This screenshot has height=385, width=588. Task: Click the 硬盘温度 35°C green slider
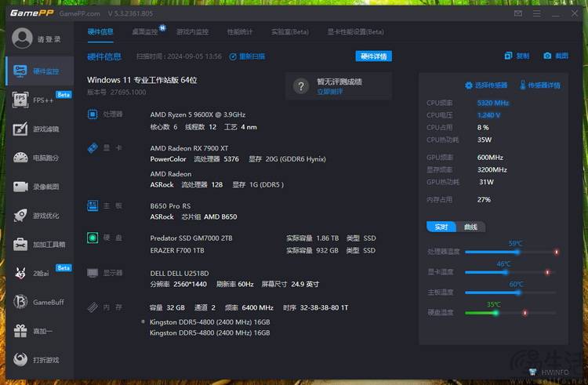tap(510, 313)
